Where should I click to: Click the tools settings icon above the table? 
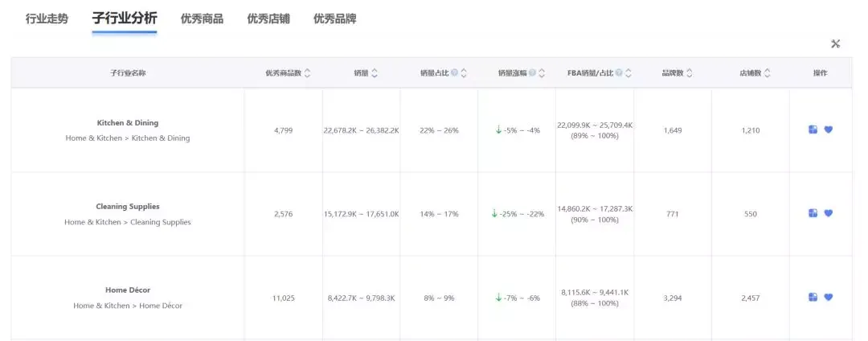835,43
